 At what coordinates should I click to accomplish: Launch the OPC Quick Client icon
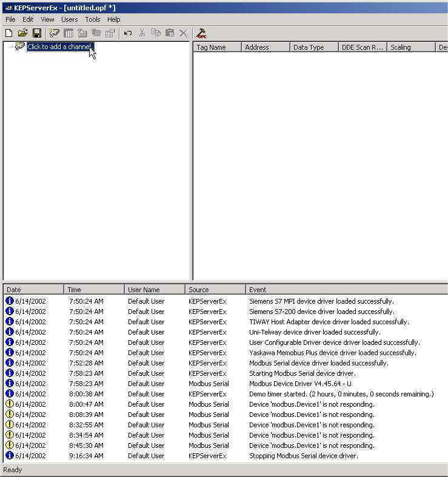tap(202, 33)
